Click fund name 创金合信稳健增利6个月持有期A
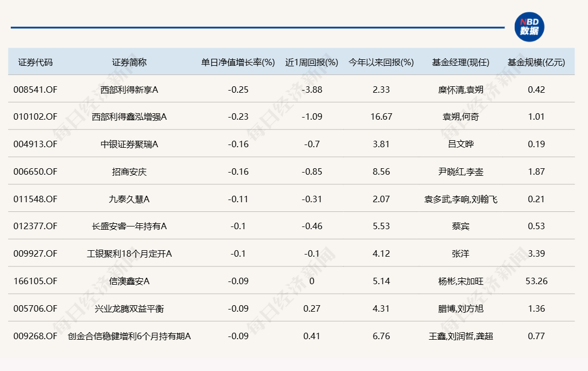This screenshot has width=588, height=371. point(129,336)
